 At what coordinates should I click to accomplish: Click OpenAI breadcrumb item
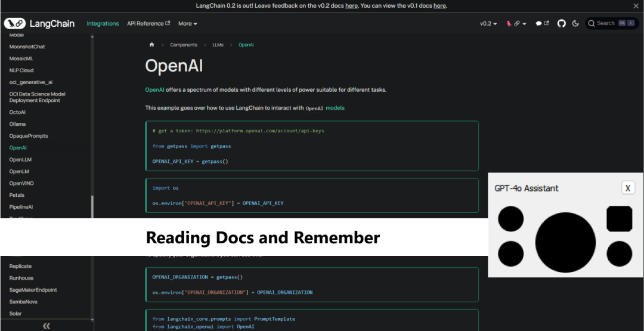point(246,45)
